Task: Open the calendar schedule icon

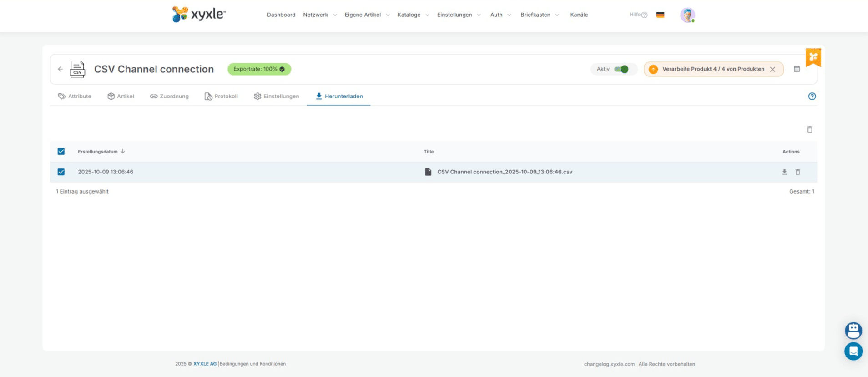Action: coord(797,69)
